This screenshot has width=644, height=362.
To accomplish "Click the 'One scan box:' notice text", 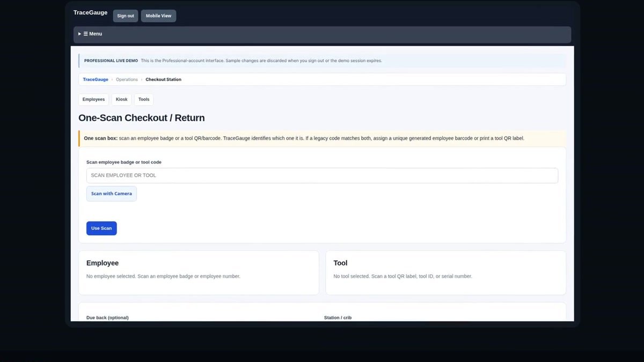I will pyautogui.click(x=100, y=138).
